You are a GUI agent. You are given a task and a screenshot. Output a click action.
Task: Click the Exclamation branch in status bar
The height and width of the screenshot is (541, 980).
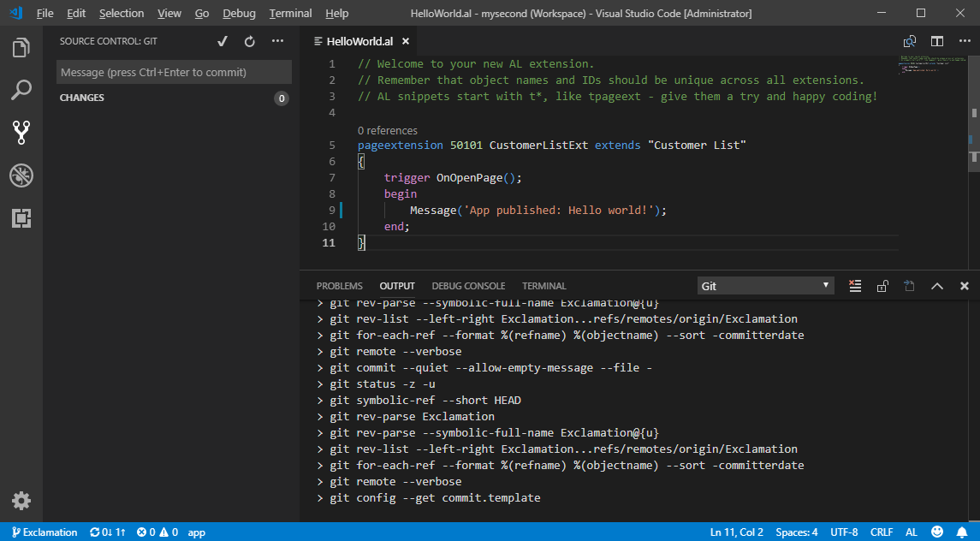pyautogui.click(x=45, y=532)
